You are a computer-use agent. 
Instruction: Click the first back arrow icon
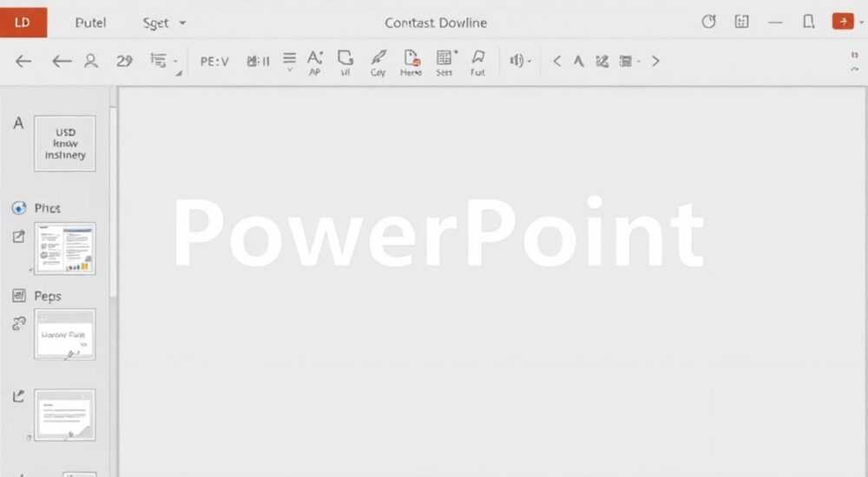click(x=23, y=61)
